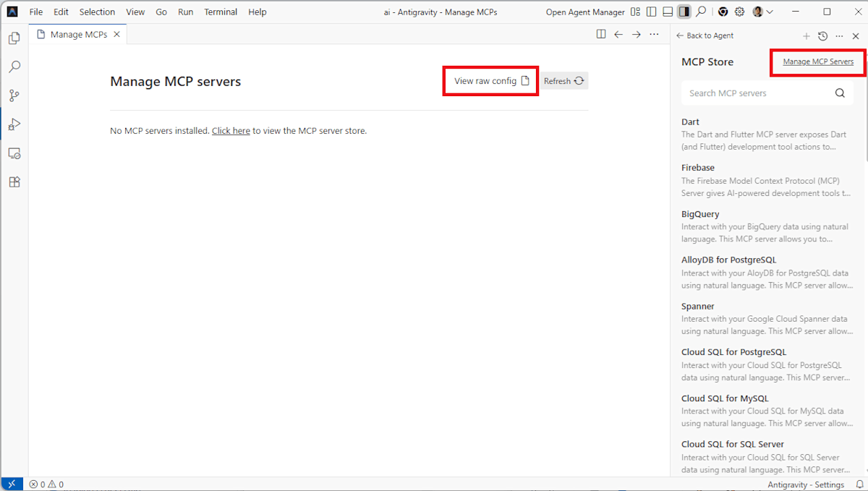Click the title bar search magnifier icon
The width and height of the screenshot is (868, 491).
coord(701,12)
